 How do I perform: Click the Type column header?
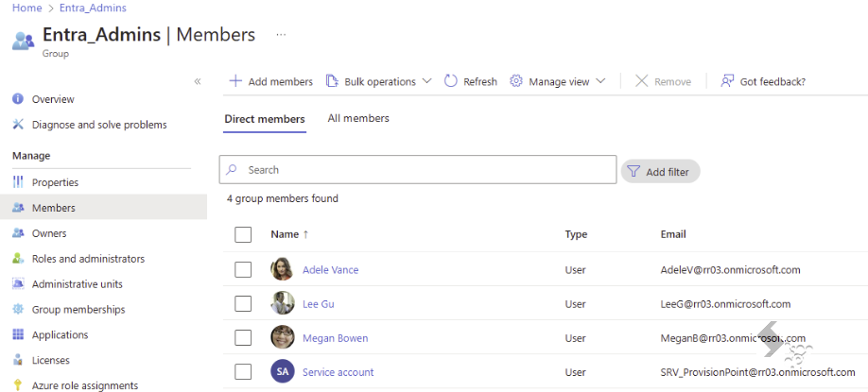[576, 234]
